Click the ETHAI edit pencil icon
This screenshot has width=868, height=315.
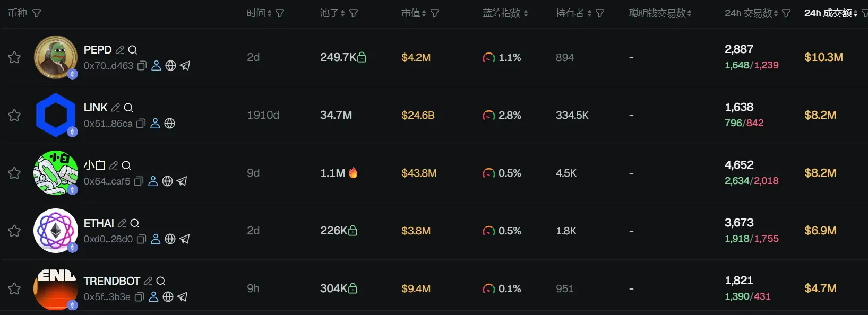pyautogui.click(x=122, y=223)
